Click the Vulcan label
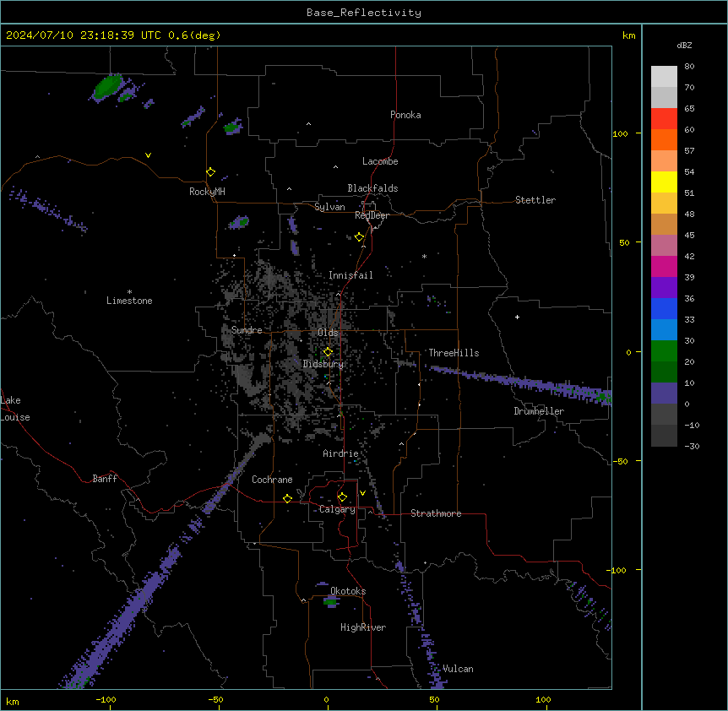The height and width of the screenshot is (711, 728). coord(458,669)
